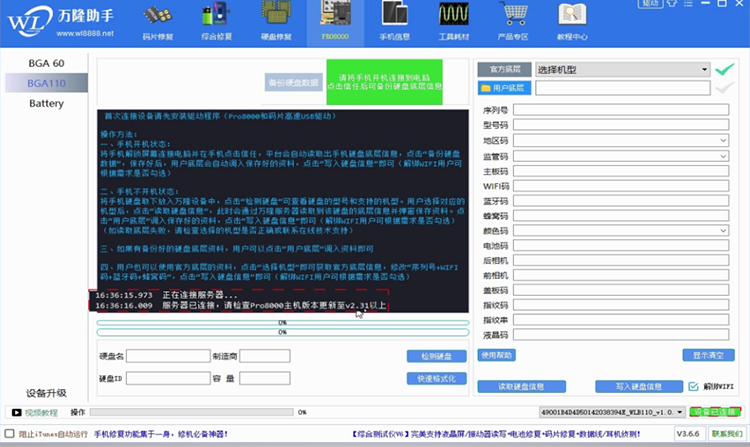
Task: Click the 硬盘ID input field
Action: (168, 379)
